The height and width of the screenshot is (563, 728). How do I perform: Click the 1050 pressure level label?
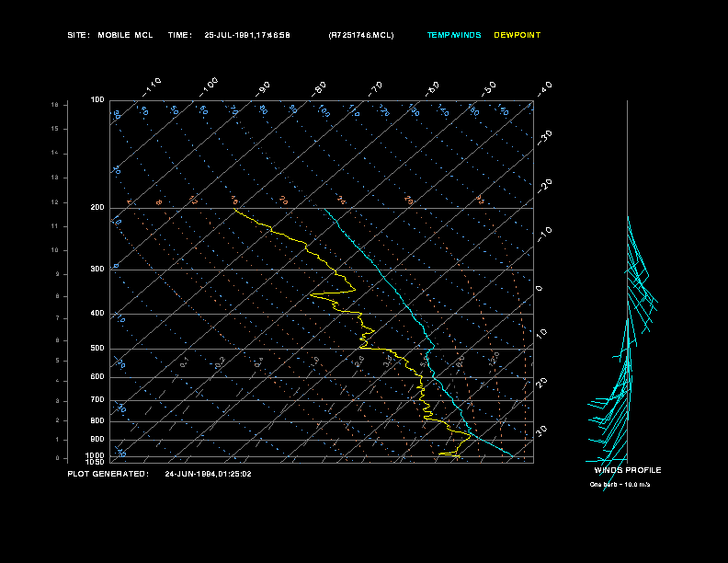[96, 462]
